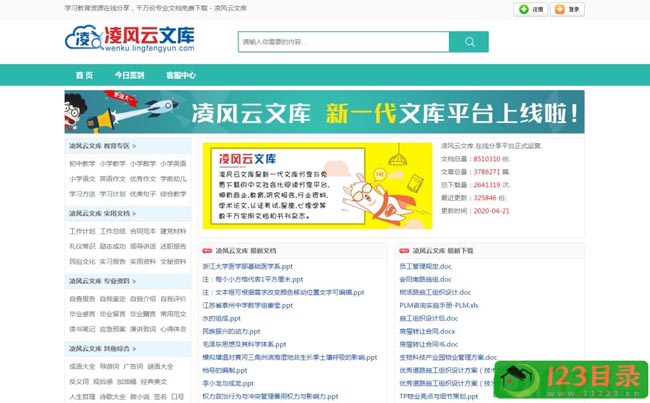Open 李小龙与成龙.ppt document

[228, 384]
